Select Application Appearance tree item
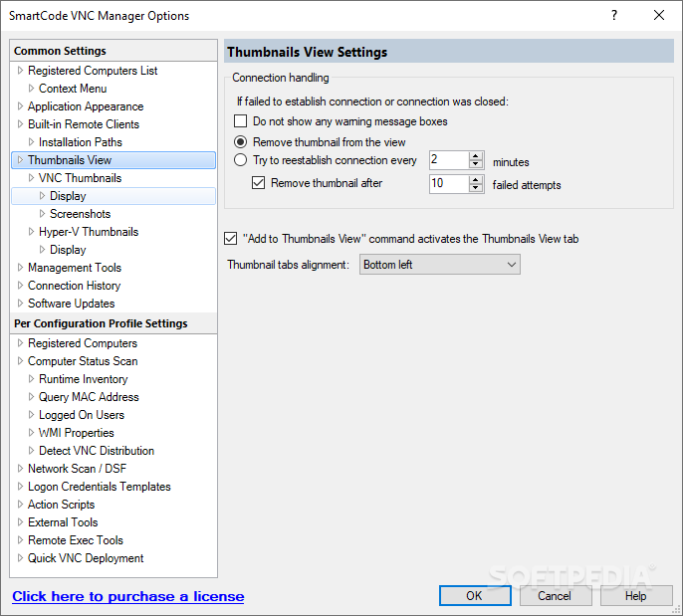The image size is (683, 616). (86, 106)
